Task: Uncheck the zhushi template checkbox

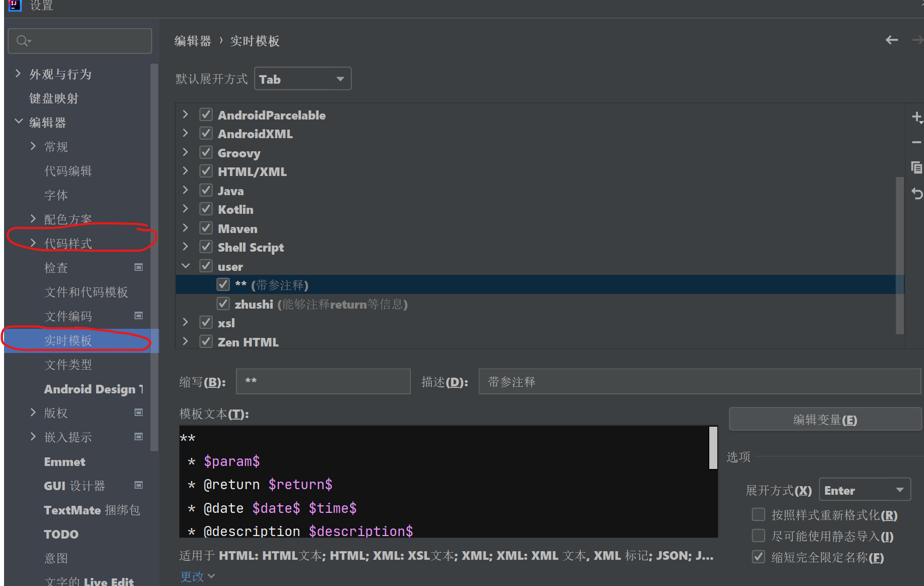Action: pos(223,304)
